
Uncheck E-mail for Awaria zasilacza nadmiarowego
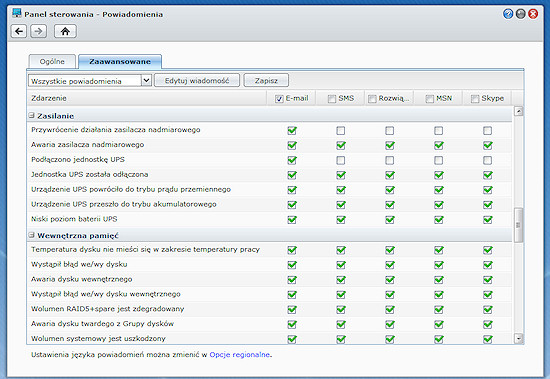coord(292,145)
